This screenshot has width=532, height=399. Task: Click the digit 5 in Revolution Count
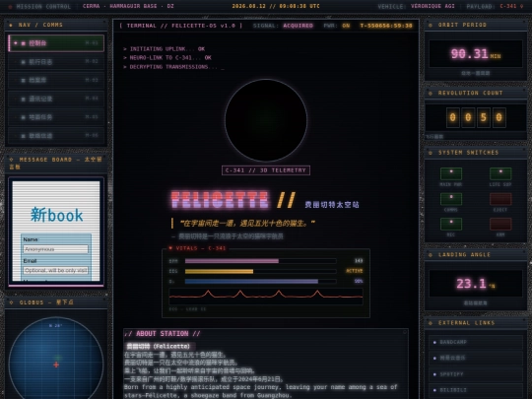coord(484,117)
